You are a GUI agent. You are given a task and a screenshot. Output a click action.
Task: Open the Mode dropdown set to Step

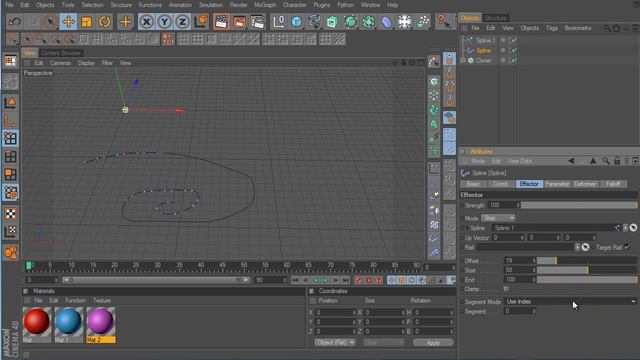pyautogui.click(x=498, y=218)
